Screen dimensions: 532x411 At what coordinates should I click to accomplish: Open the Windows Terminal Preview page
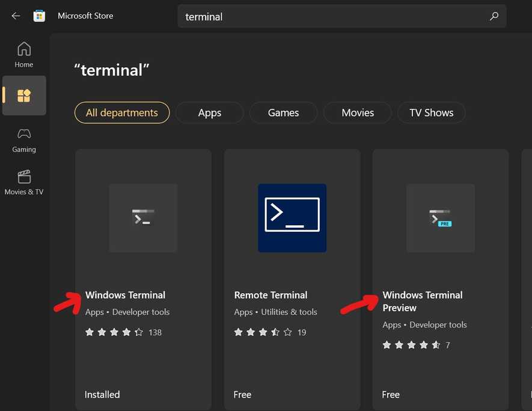click(x=422, y=301)
